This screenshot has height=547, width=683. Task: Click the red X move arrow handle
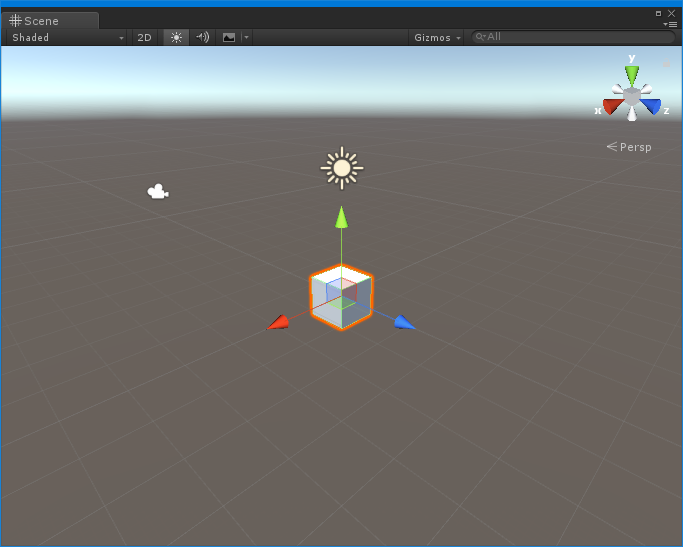(x=278, y=323)
